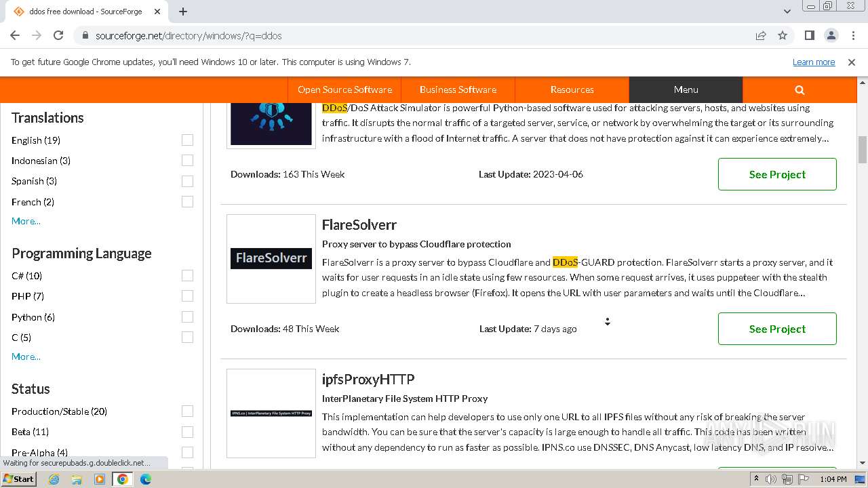This screenshot has width=868, height=488.
Task: Close the ddos free download tab
Action: pos(158,12)
